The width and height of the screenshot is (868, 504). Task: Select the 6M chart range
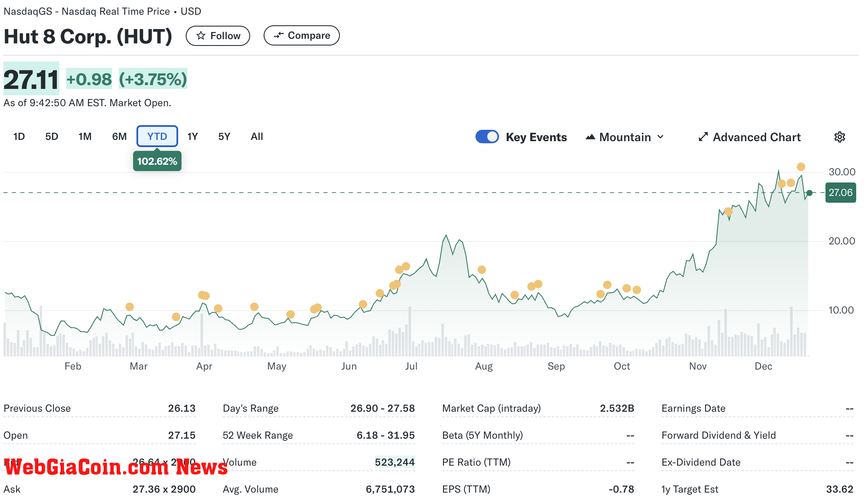[x=119, y=137]
